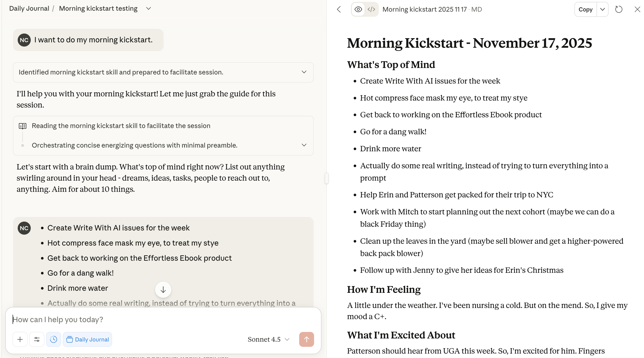Screen dimensions: 644x358
Task: Click the book icon beside Reading the morning kickstart
Action: click(23, 126)
